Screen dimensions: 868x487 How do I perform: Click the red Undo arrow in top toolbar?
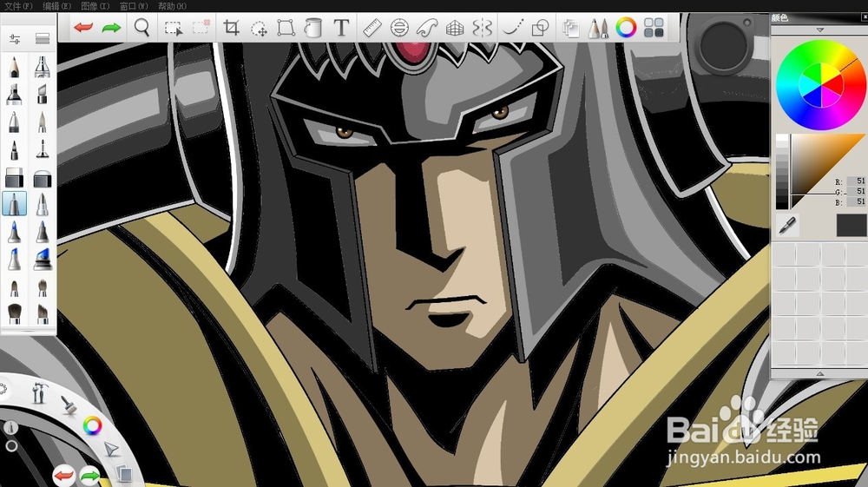83,27
